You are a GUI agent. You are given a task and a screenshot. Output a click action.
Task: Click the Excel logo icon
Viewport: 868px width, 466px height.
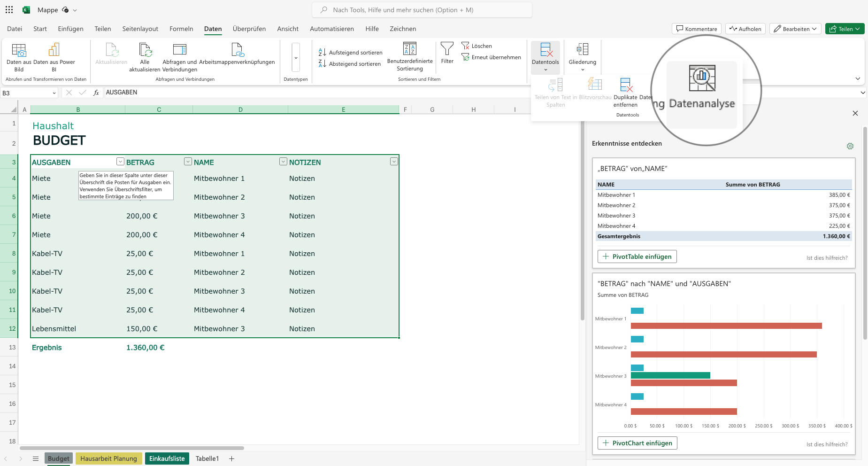click(x=27, y=10)
